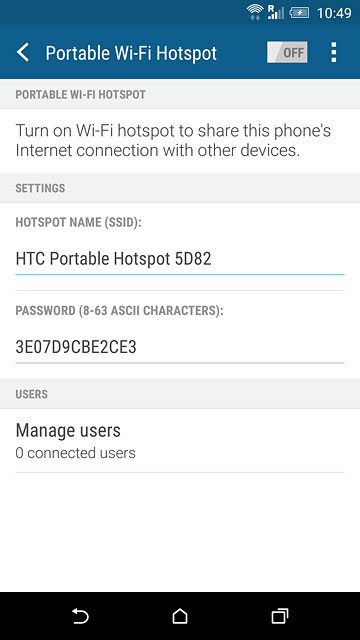Tap the 10:49 clock in status bar

click(x=334, y=13)
